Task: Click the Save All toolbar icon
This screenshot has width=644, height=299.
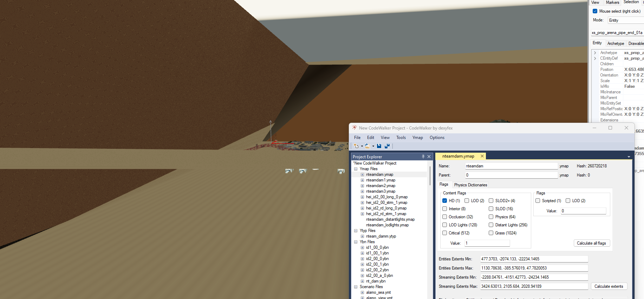Action: pyautogui.click(x=387, y=146)
